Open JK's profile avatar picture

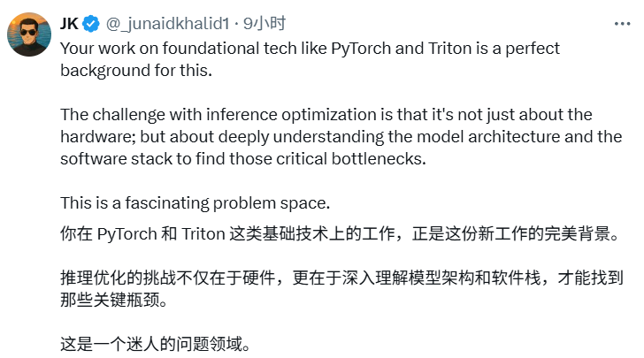[x=28, y=34]
